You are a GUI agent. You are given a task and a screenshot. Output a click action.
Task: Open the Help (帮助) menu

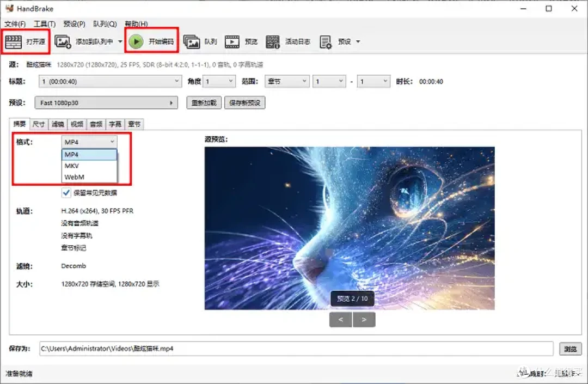136,24
